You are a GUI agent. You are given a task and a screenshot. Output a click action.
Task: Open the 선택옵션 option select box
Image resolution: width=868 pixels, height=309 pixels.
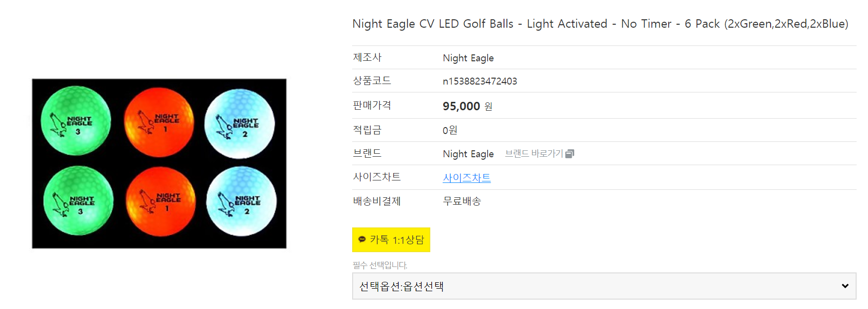[594, 286]
